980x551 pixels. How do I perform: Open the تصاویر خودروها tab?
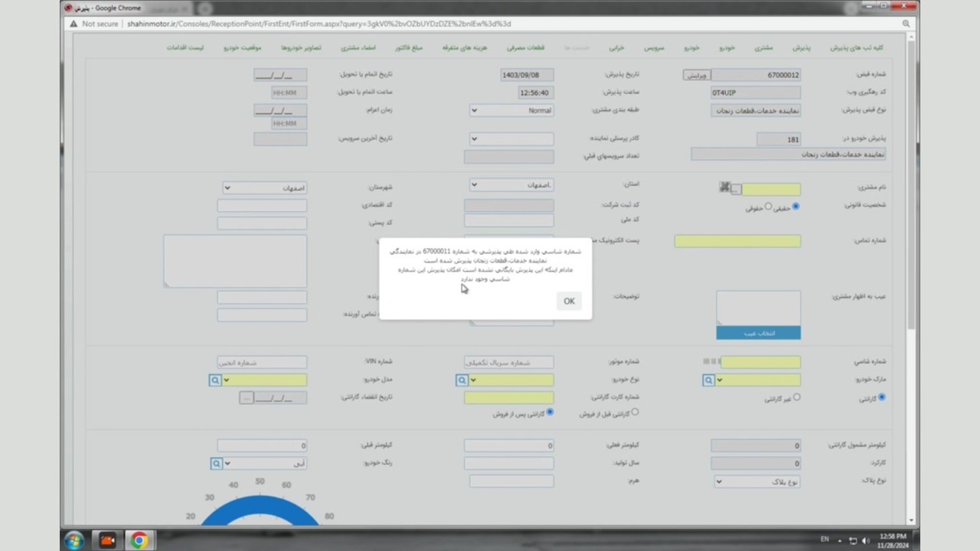click(301, 47)
